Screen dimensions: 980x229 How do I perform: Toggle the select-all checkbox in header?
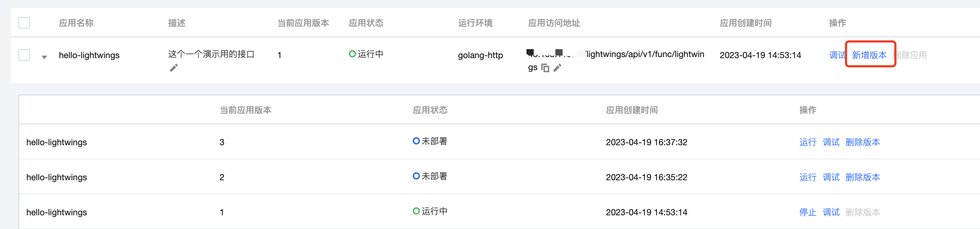[24, 23]
